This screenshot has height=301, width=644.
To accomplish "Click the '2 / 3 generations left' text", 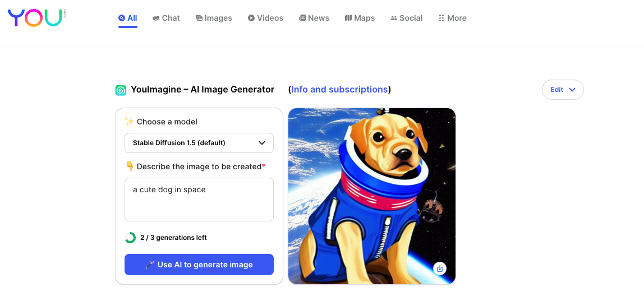I will pyautogui.click(x=173, y=238).
